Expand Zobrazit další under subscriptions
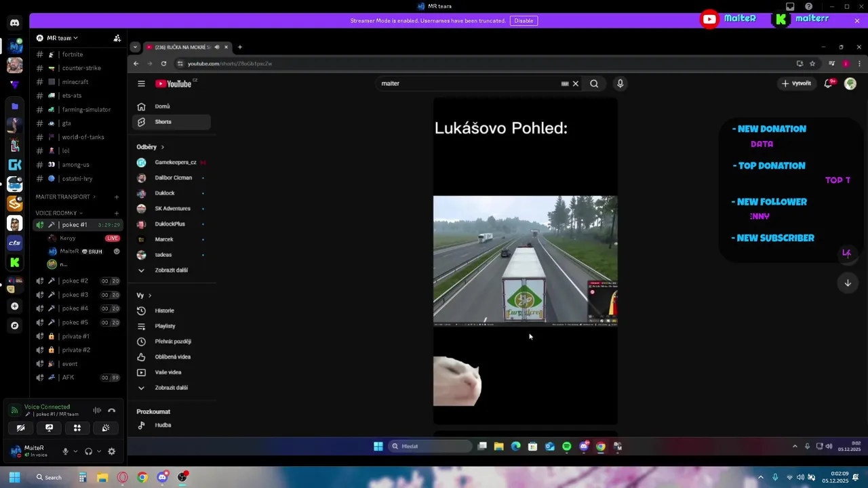 [172, 270]
